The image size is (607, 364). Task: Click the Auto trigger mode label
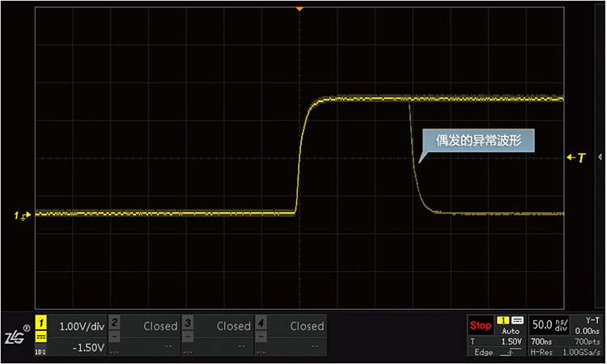tap(511, 331)
